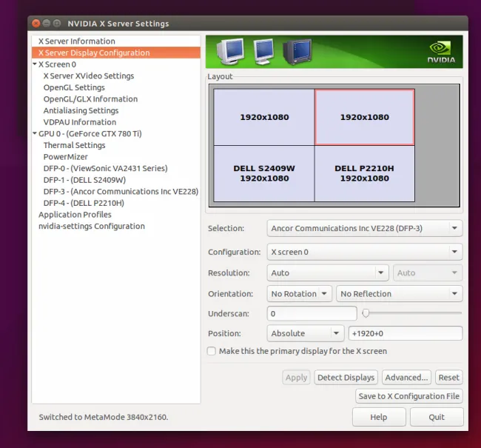Viewport: 481px width, 448px height.
Task: Open the No Reflection dropdown
Action: tap(399, 294)
